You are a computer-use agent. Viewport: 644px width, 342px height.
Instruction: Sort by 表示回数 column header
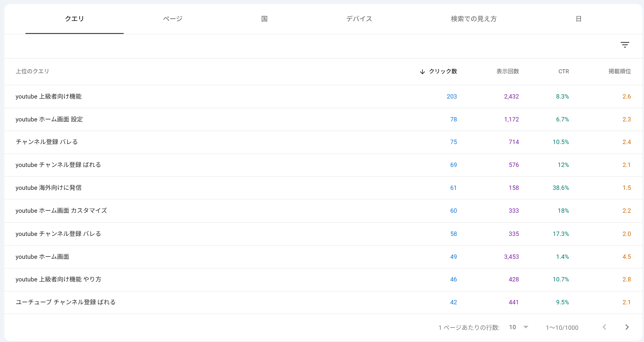pyautogui.click(x=508, y=71)
